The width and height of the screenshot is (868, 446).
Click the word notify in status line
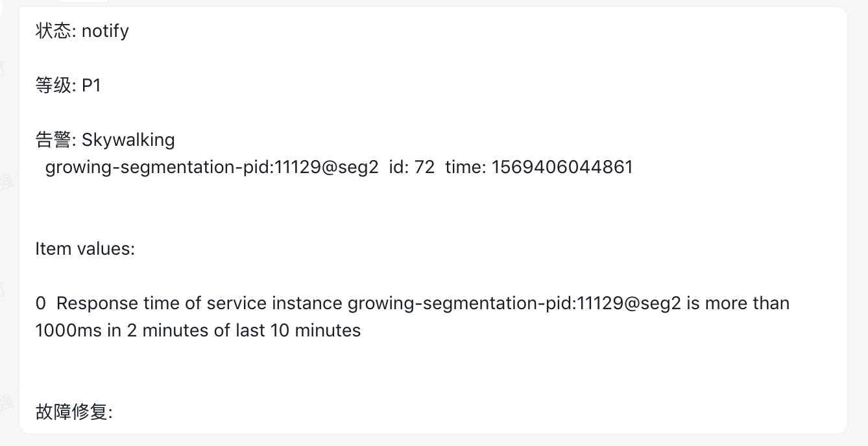(x=105, y=31)
